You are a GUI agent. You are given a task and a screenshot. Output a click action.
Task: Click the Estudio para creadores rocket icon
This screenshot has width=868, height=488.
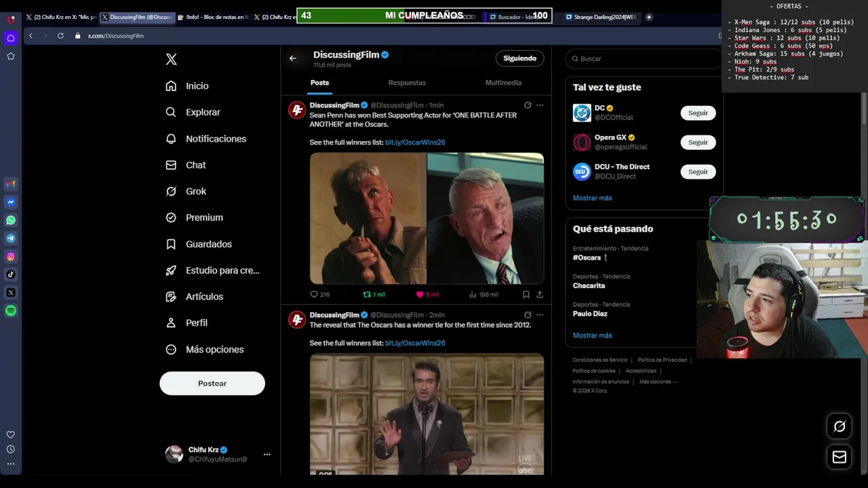coord(171,270)
